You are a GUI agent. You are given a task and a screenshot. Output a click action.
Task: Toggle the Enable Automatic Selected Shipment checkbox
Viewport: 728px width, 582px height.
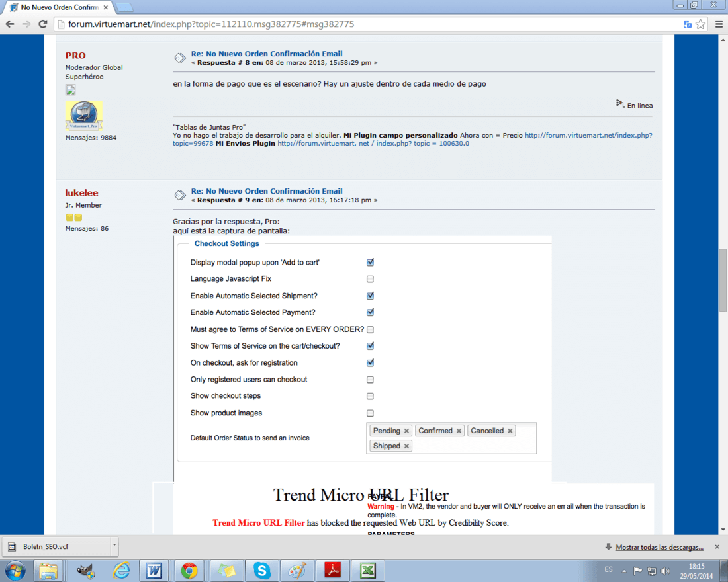pyautogui.click(x=370, y=296)
